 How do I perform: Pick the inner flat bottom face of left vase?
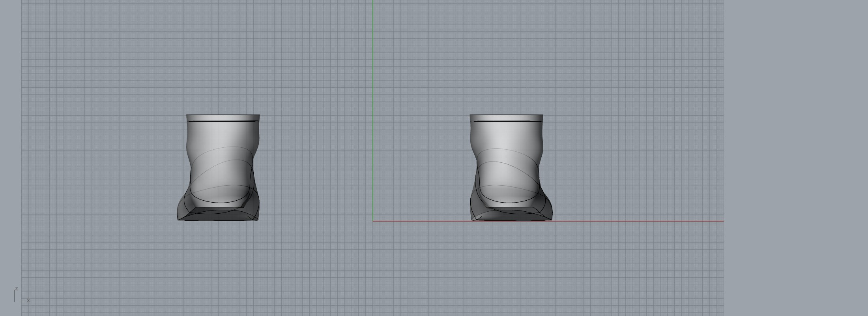tap(217, 210)
